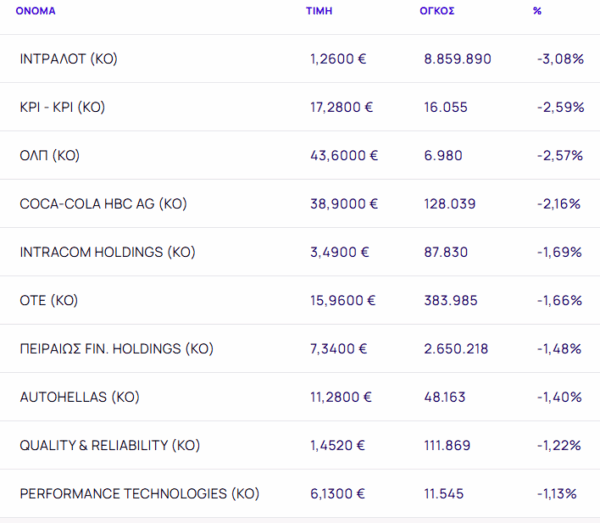
Task: Open ΟΛΠ (ΚΟ) stock details
Action: (49, 156)
